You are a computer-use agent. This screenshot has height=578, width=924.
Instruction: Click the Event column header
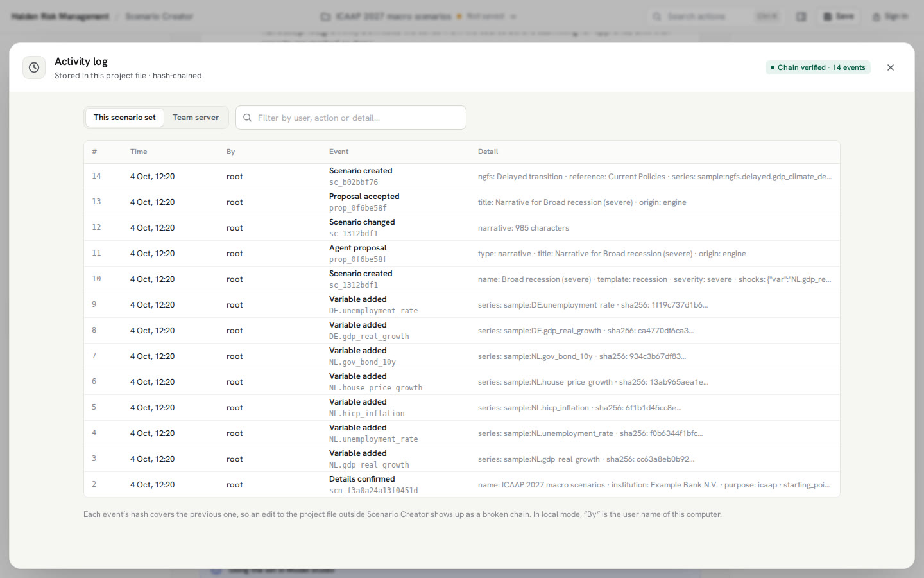click(339, 152)
